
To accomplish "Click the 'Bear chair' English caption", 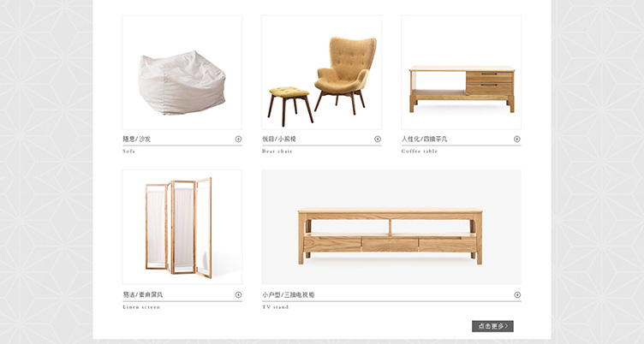I will coord(277,151).
